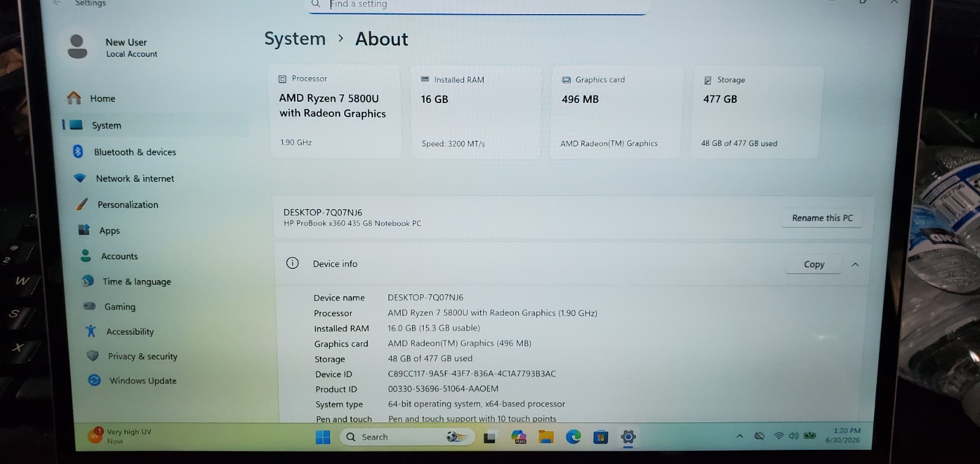The height and width of the screenshot is (464, 980).
Task: Copy the device info
Action: click(x=813, y=264)
